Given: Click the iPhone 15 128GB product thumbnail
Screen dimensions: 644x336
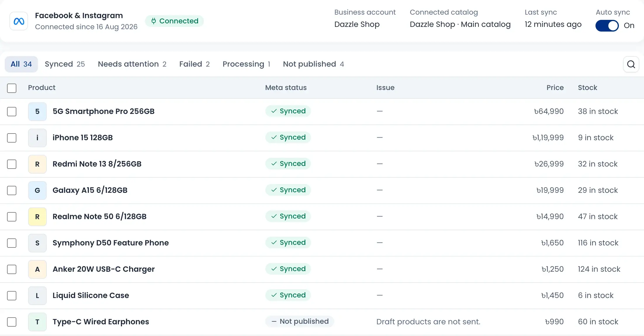Looking at the screenshot, I should coord(37,138).
